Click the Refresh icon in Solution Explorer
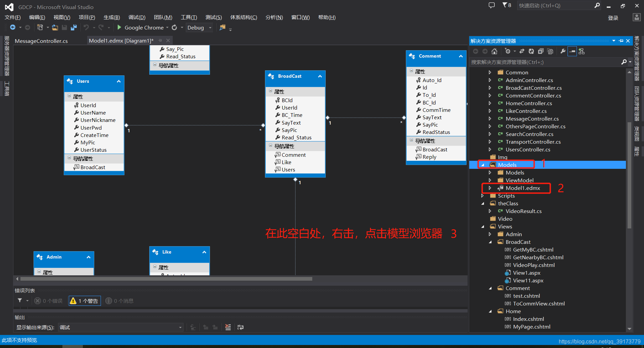The image size is (644, 348). pos(531,51)
